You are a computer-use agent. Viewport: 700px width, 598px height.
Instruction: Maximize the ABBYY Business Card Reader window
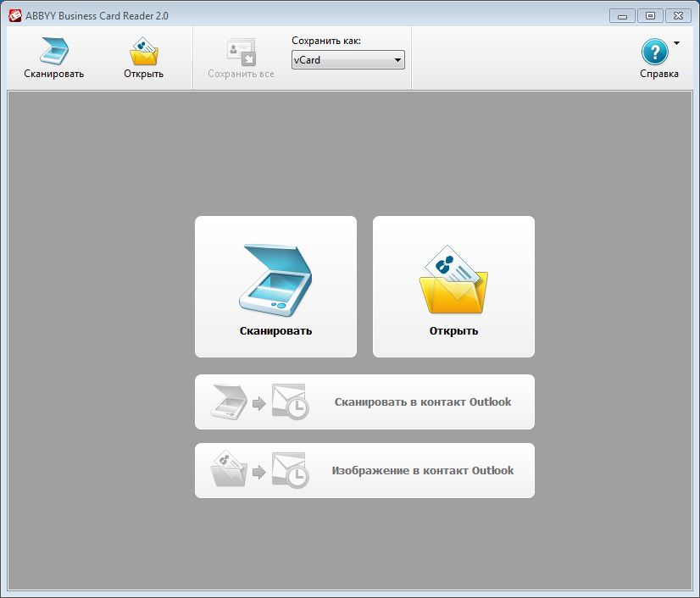[651, 16]
